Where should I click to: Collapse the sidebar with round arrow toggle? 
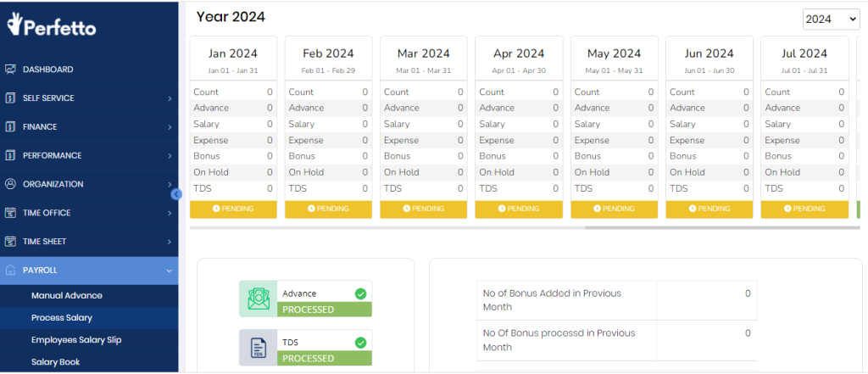coord(176,194)
